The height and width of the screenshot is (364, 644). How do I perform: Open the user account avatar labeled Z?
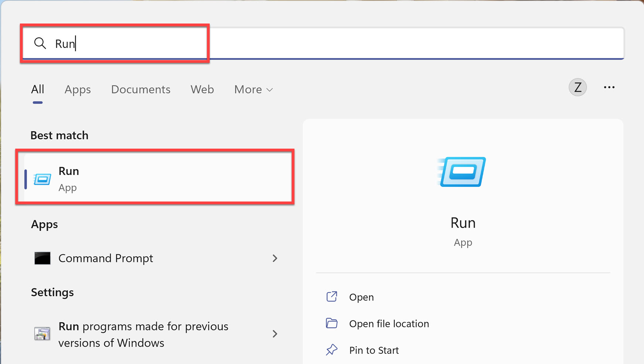577,87
